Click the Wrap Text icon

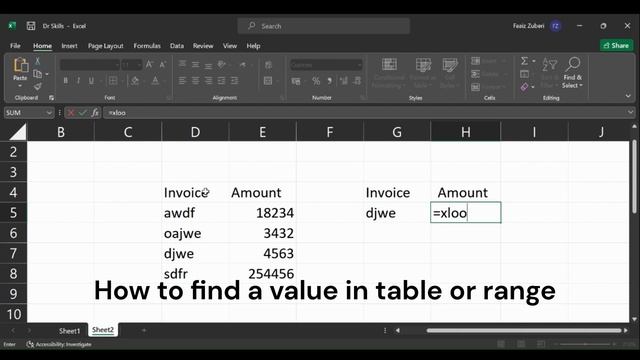click(268, 65)
